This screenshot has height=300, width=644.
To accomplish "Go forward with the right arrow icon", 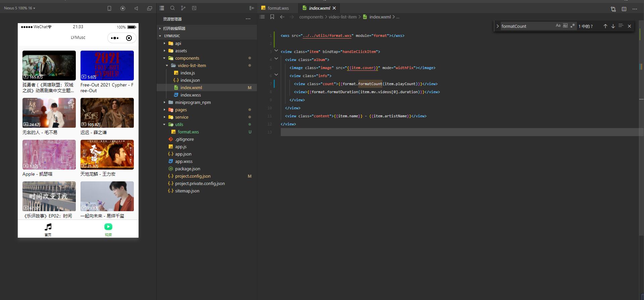I will (292, 17).
